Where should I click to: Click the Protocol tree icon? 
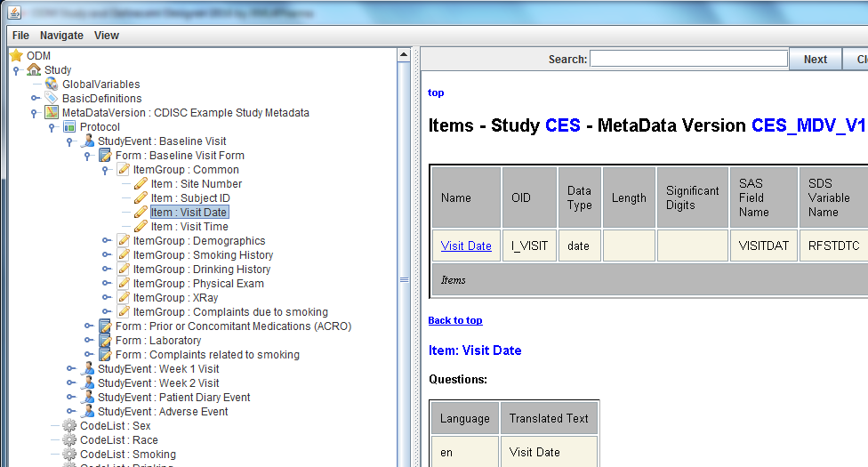click(x=69, y=126)
